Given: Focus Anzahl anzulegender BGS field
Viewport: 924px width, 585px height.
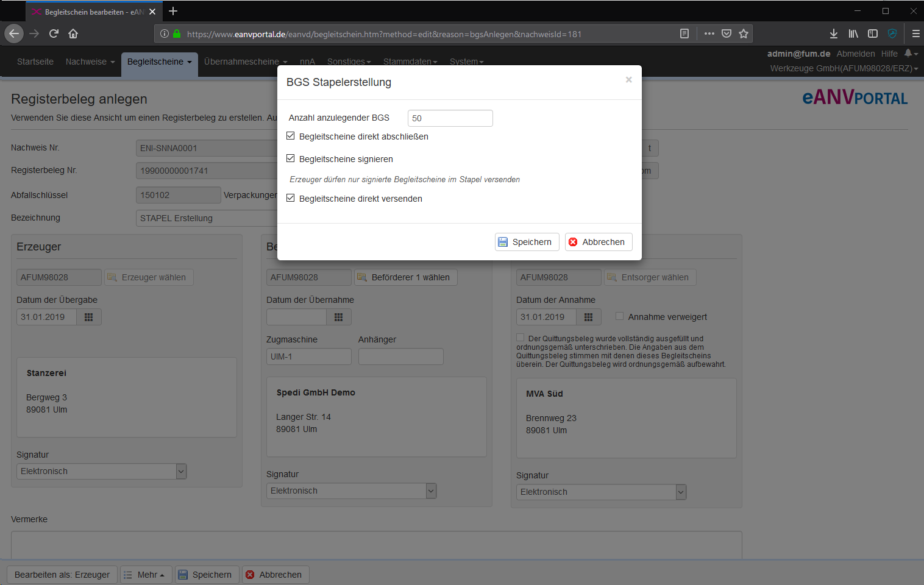Looking at the screenshot, I should 450,118.
